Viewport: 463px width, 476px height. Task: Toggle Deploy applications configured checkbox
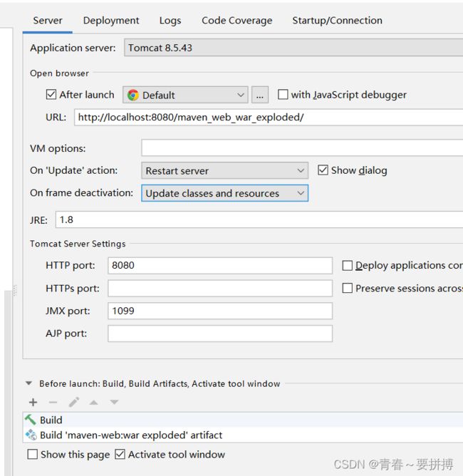click(x=347, y=265)
